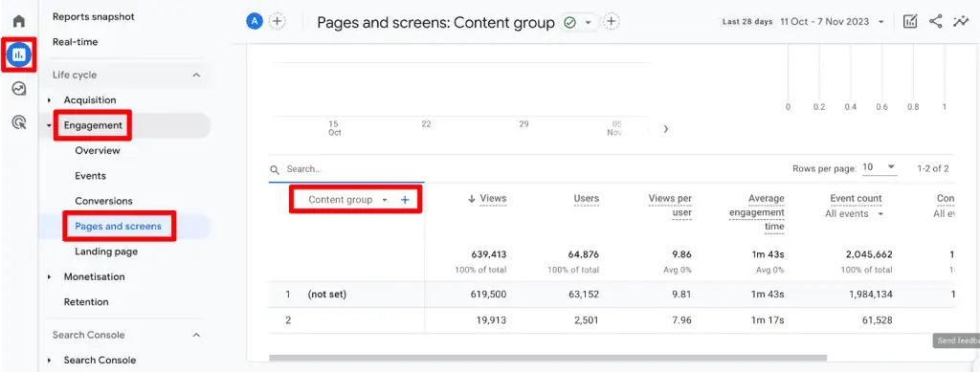This screenshot has height=372, width=980.
Task: Sort by Views per user column
Action: click(x=670, y=206)
